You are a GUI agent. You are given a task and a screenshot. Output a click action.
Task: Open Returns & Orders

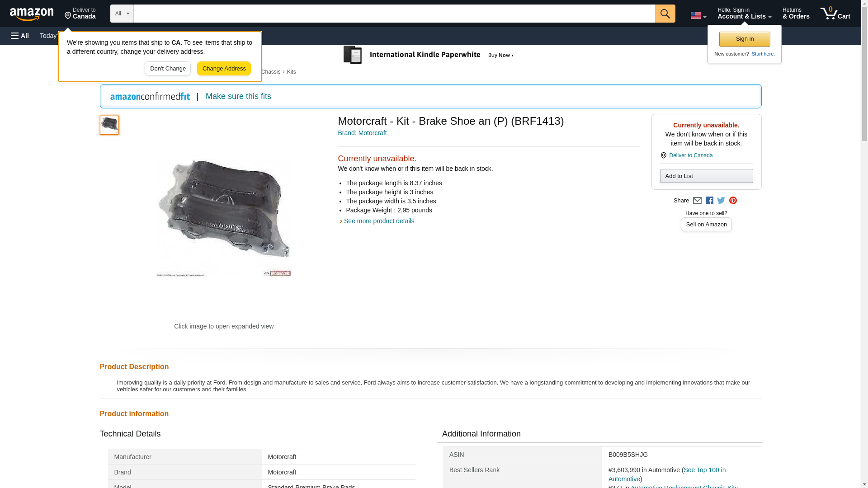pos(796,14)
